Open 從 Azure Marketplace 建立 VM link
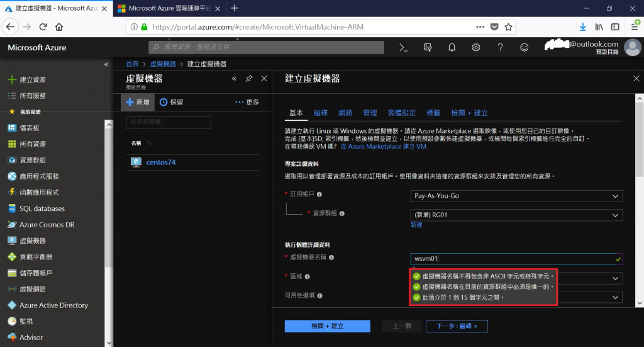Screen dimensions: 644x347 pos(383,146)
